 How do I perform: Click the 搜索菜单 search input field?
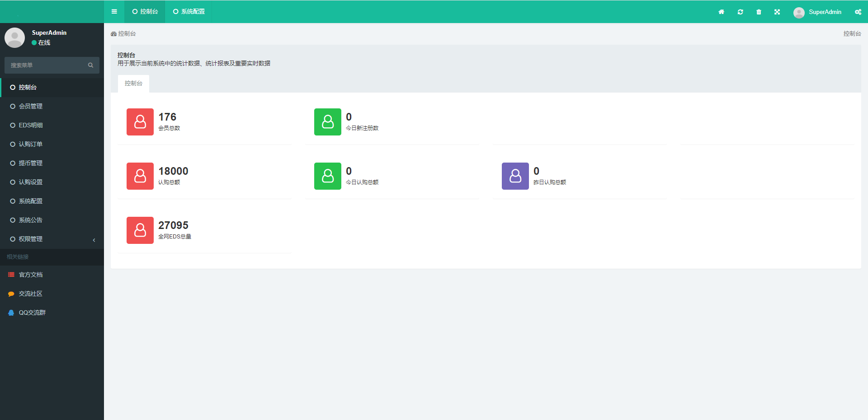point(45,65)
